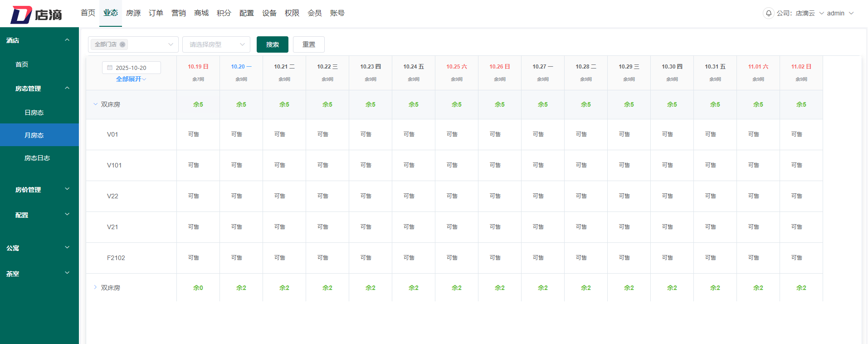Collapse the 酒店 sidebar section

67,40
